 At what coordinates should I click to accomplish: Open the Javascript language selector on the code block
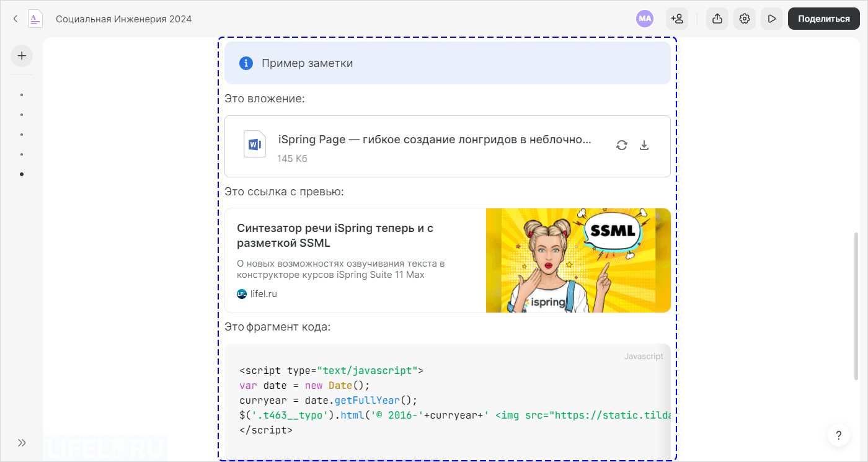pos(644,356)
